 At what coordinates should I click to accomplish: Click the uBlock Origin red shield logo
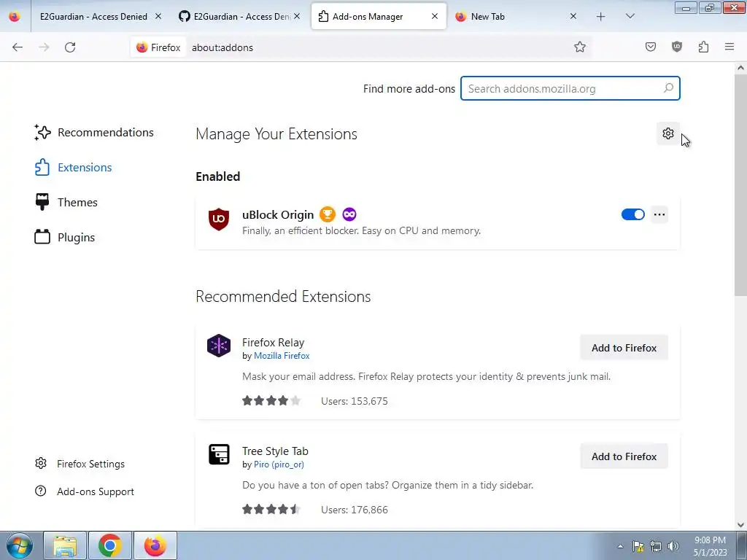(x=219, y=219)
